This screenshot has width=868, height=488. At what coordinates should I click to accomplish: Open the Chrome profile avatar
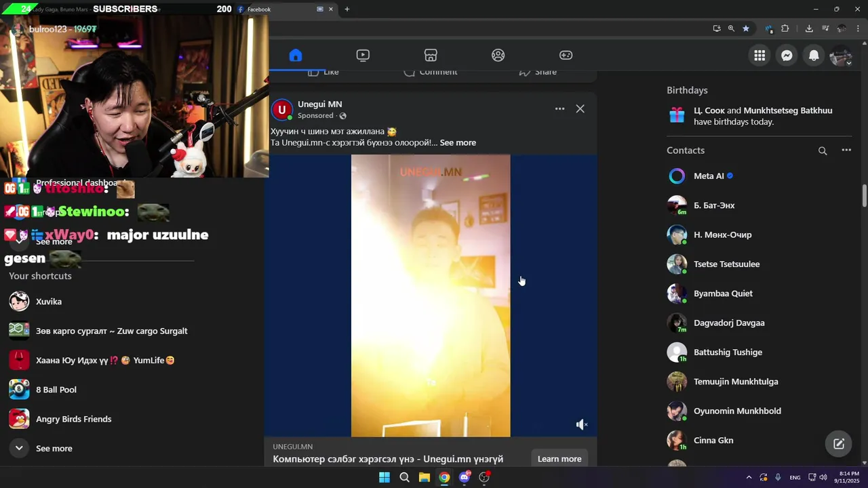point(842,28)
